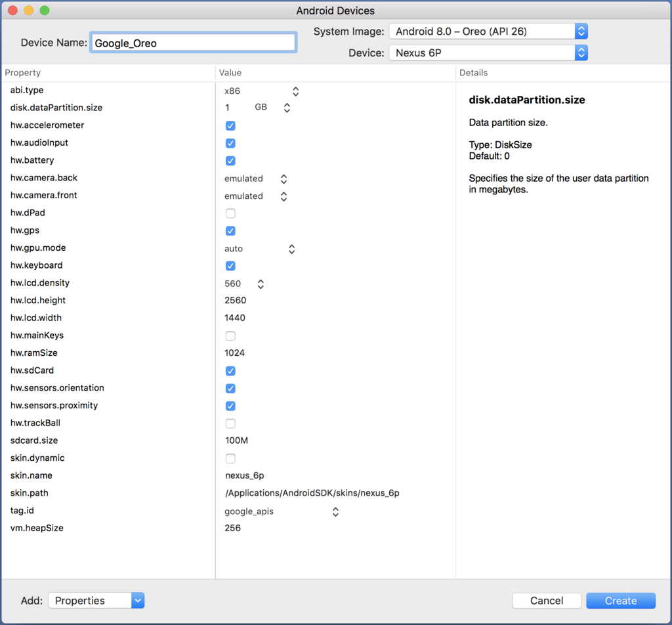Enable the hw.dPad checkbox

(230, 213)
